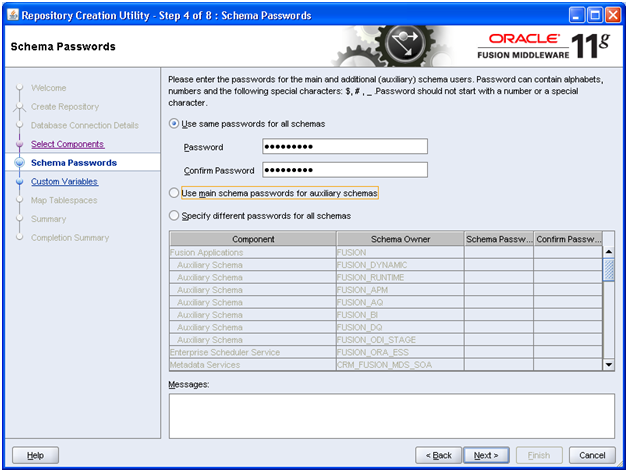628x472 pixels.
Task: Click the FUSION_APM schema owner cell
Action: tap(401, 290)
